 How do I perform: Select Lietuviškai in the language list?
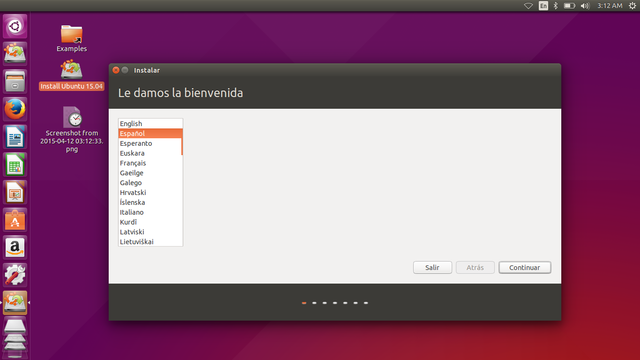[150, 242]
